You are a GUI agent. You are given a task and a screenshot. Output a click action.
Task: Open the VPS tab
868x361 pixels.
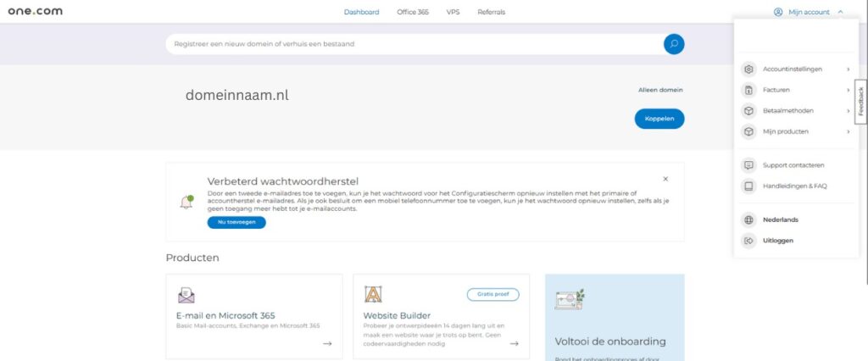tap(453, 12)
